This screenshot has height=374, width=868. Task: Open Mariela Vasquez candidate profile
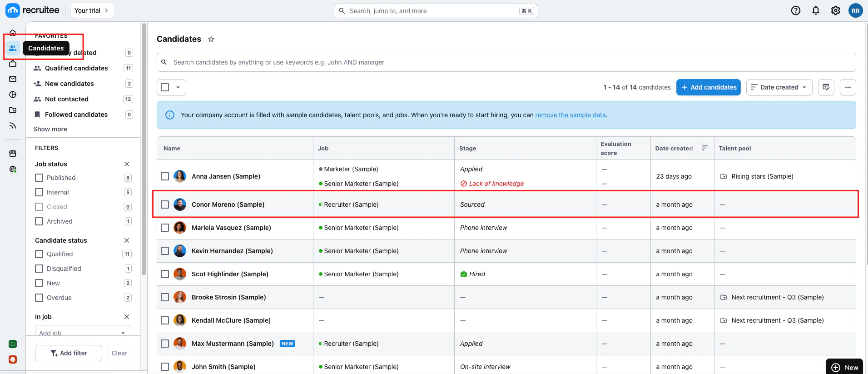231,228
